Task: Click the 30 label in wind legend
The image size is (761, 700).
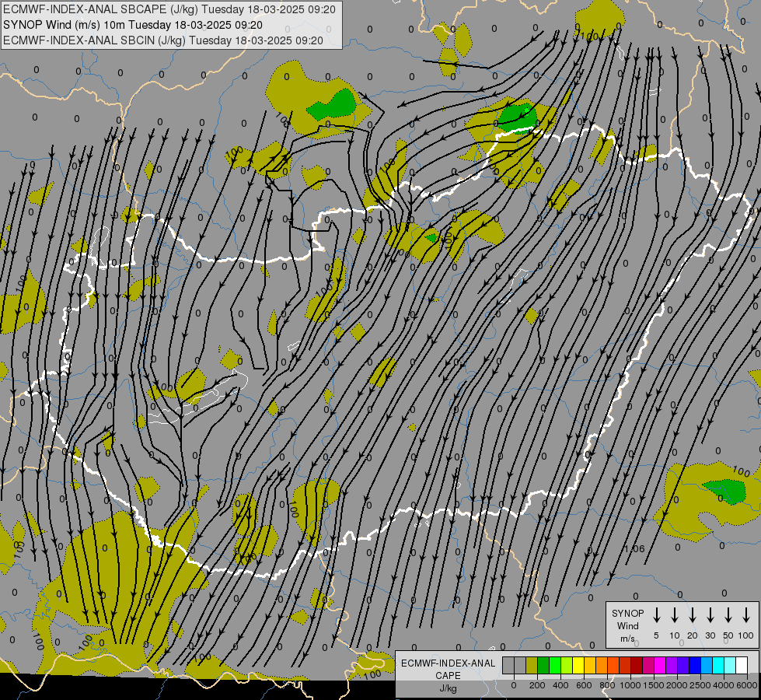Action: [x=710, y=635]
